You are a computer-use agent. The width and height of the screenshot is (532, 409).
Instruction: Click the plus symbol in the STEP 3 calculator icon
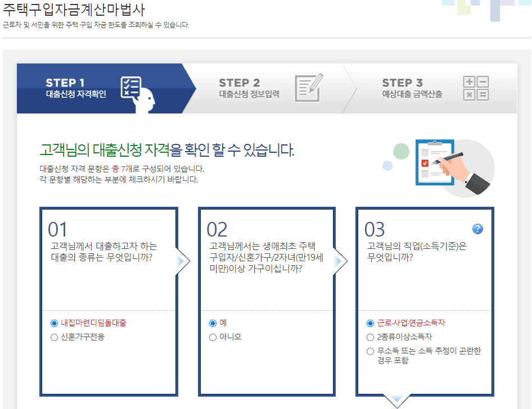(x=469, y=81)
